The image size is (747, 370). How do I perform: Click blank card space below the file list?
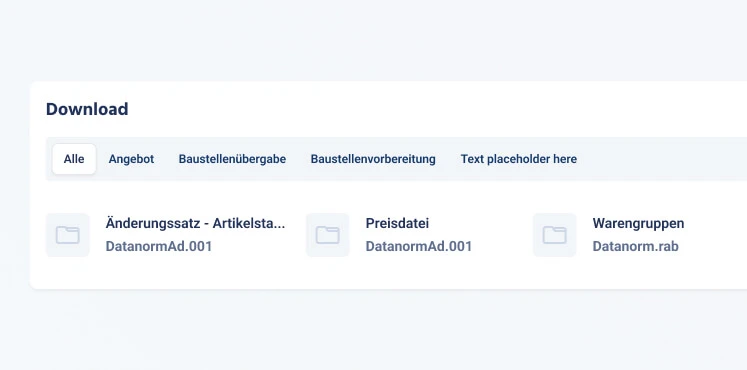click(381, 274)
